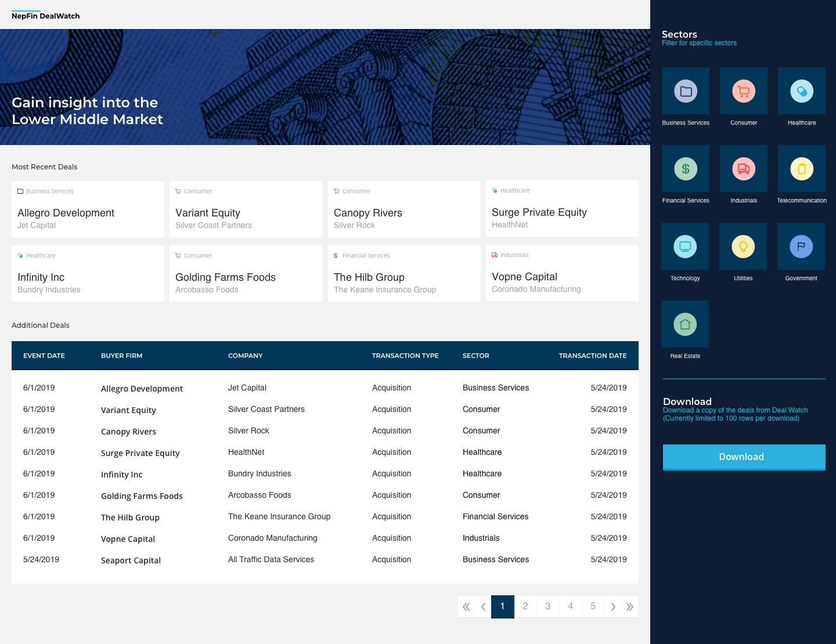The width and height of the screenshot is (836, 644).
Task: Select current page 1 button
Action: click(503, 606)
